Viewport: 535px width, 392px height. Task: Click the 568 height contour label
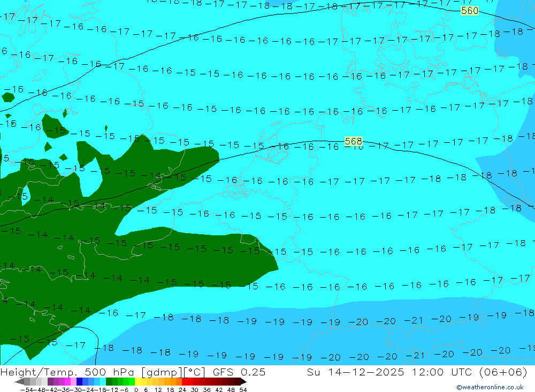(353, 141)
